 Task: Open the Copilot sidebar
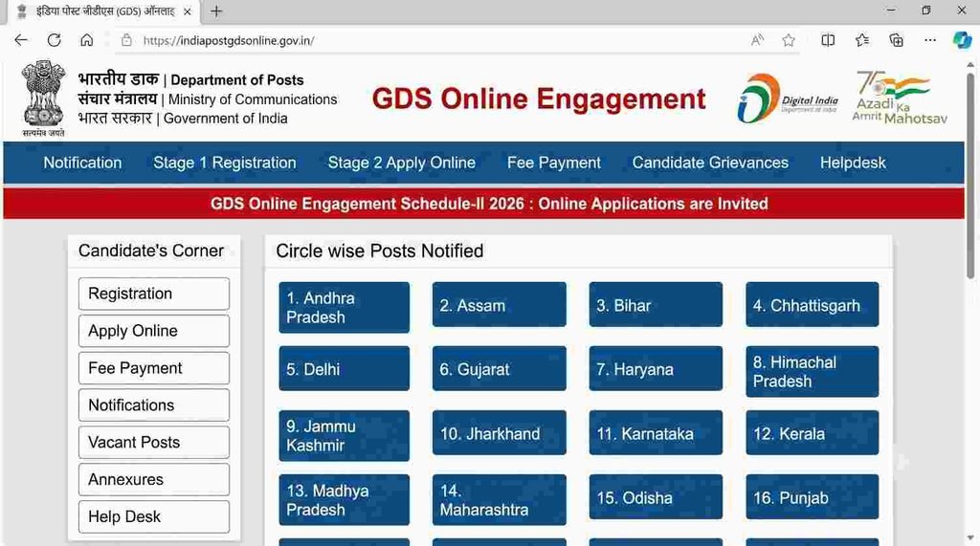963,40
